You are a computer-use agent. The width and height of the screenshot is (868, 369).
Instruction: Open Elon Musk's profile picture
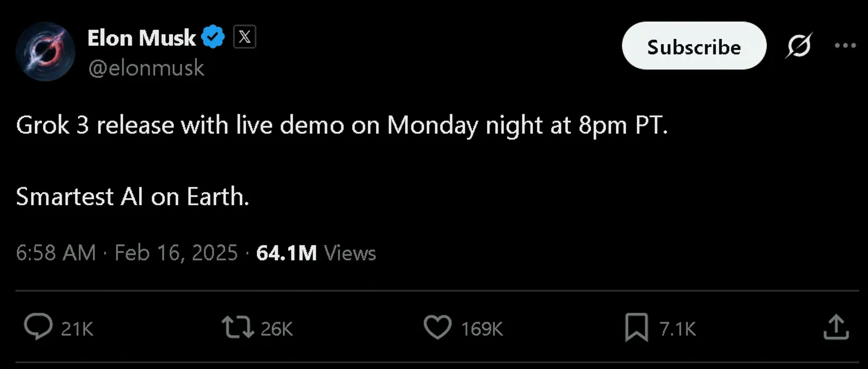point(45,51)
